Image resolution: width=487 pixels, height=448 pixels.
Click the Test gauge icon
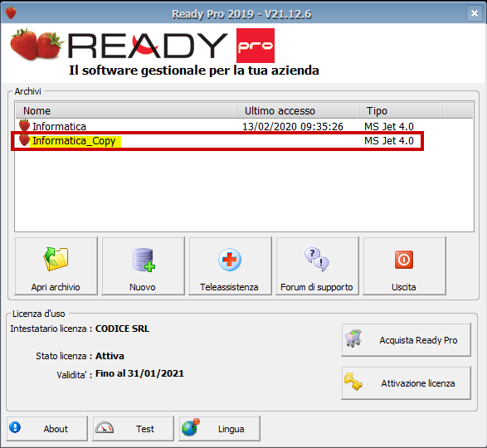(105, 427)
